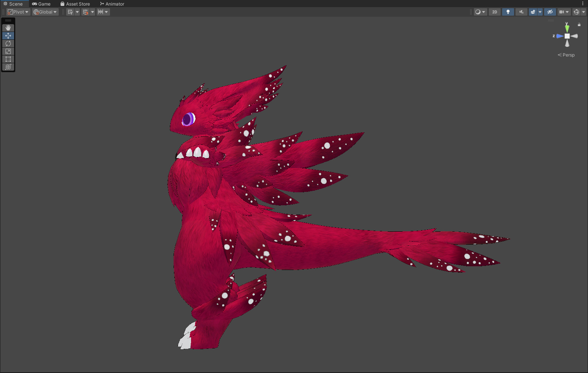
Task: Open the Asset Store tab
Action: (75, 4)
